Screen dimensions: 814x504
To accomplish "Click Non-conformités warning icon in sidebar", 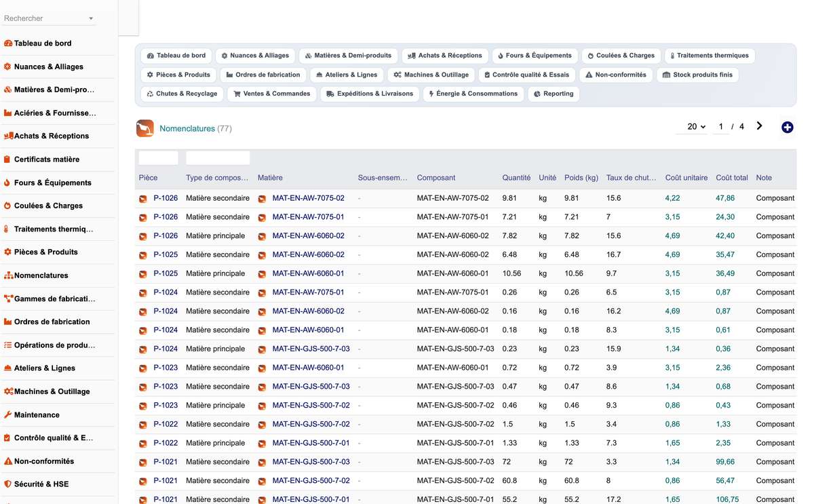I will (x=8, y=461).
